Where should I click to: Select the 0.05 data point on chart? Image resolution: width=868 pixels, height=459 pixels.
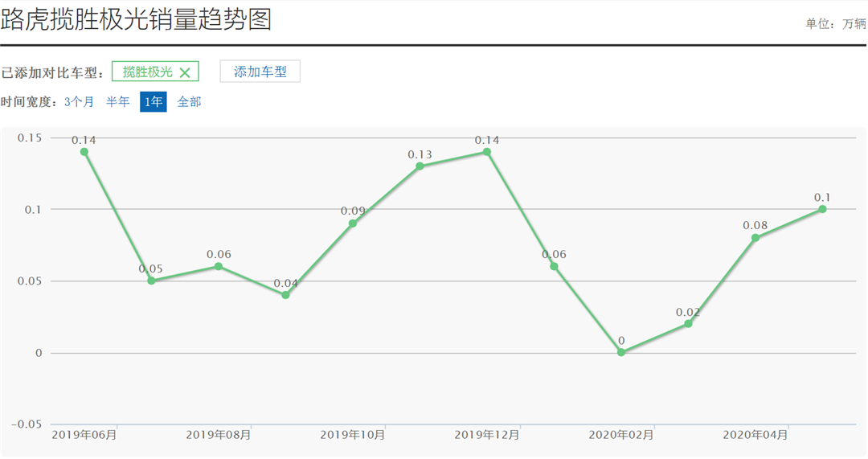click(x=151, y=281)
